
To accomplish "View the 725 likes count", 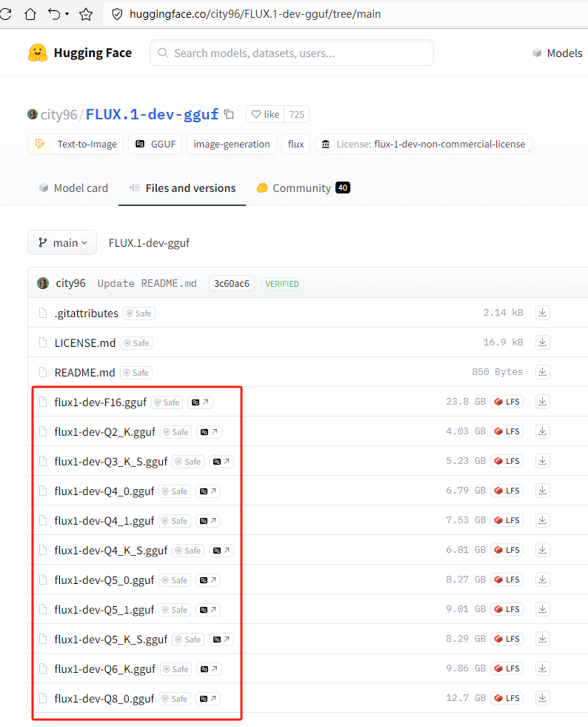I will [x=296, y=114].
